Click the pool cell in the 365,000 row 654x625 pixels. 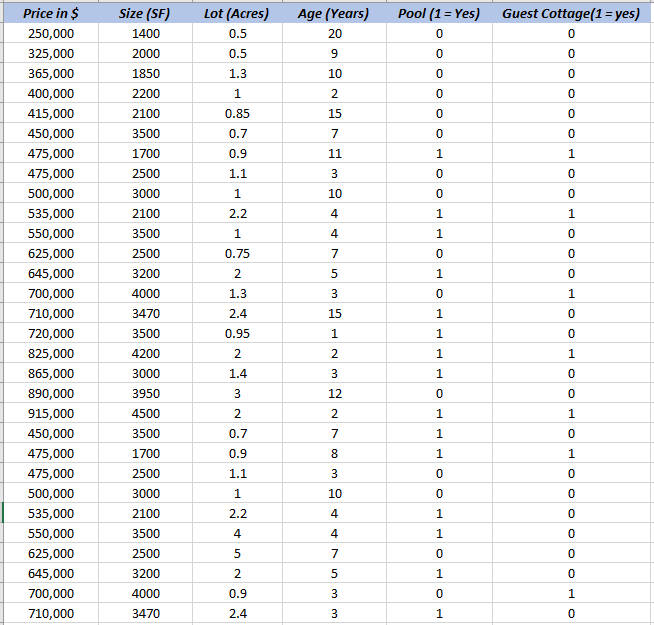(439, 73)
